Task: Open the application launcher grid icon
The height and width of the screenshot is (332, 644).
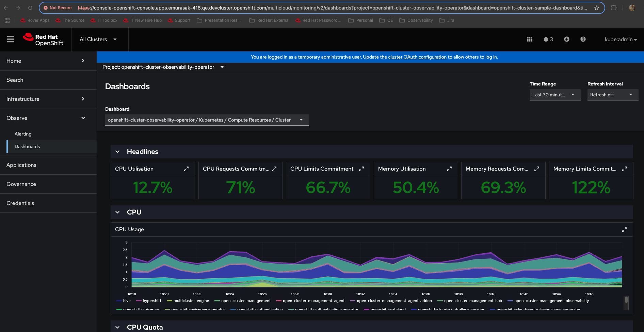Action: click(529, 39)
